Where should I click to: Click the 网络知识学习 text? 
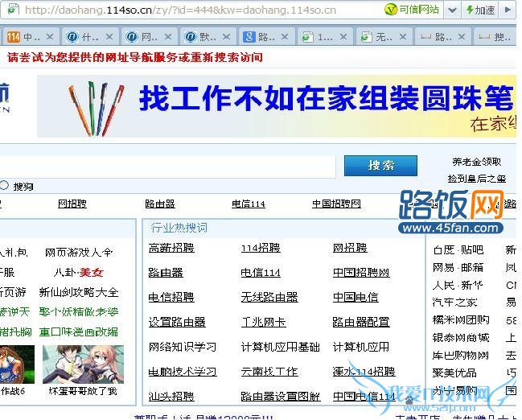coord(183,347)
